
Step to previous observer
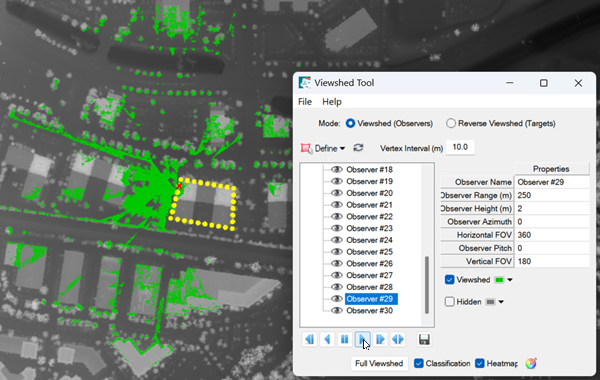tap(327, 339)
